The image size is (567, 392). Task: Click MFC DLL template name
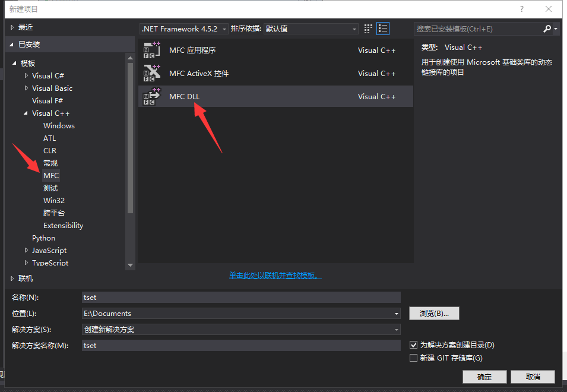click(x=185, y=97)
